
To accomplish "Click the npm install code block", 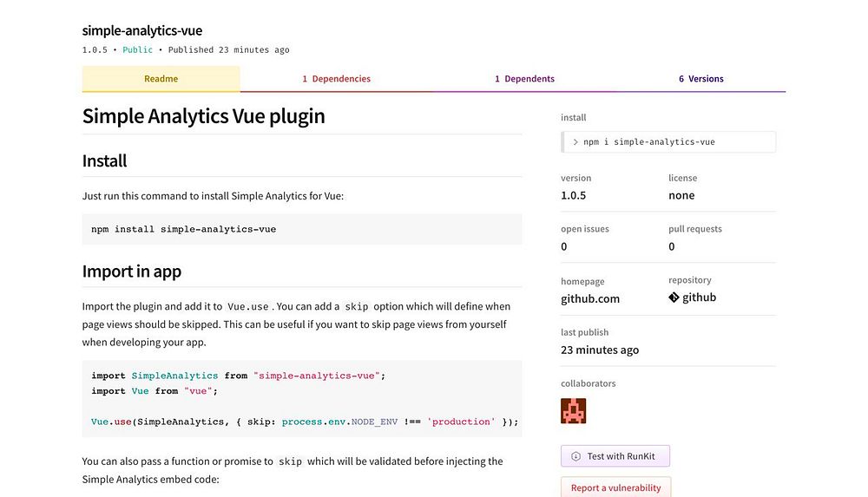I will tap(302, 230).
